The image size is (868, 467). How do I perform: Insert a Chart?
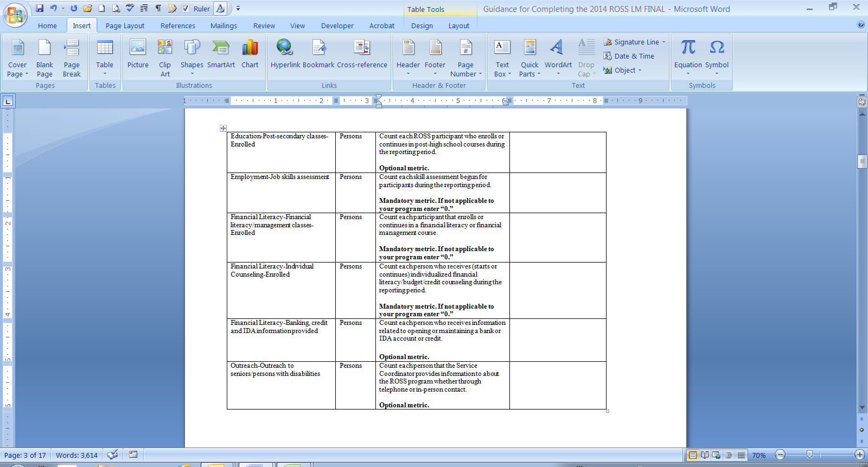250,54
